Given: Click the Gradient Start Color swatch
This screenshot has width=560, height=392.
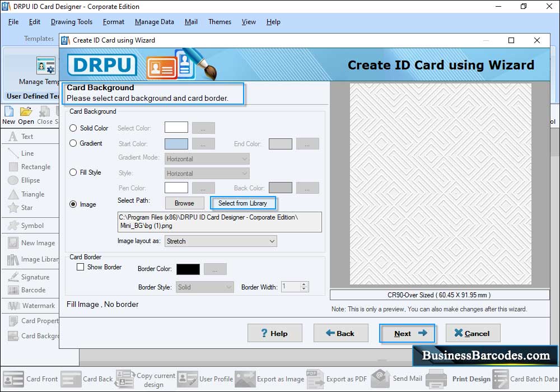Looking at the screenshot, I should [x=176, y=144].
